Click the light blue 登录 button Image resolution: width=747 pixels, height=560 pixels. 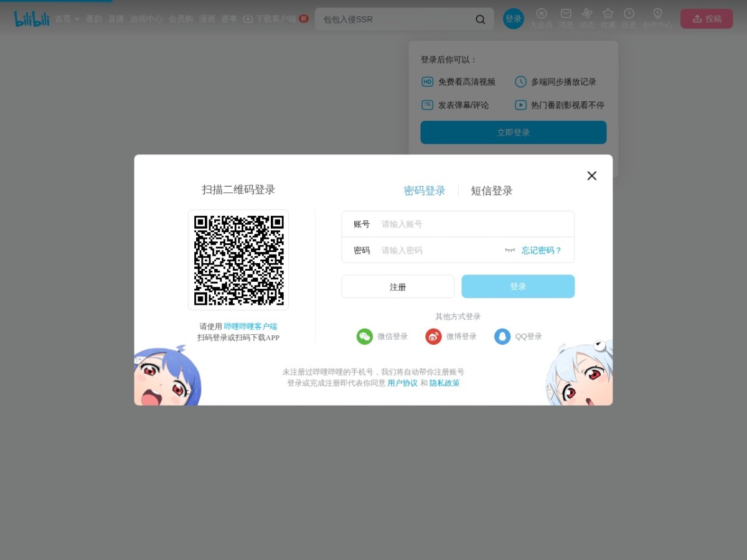pos(518,287)
